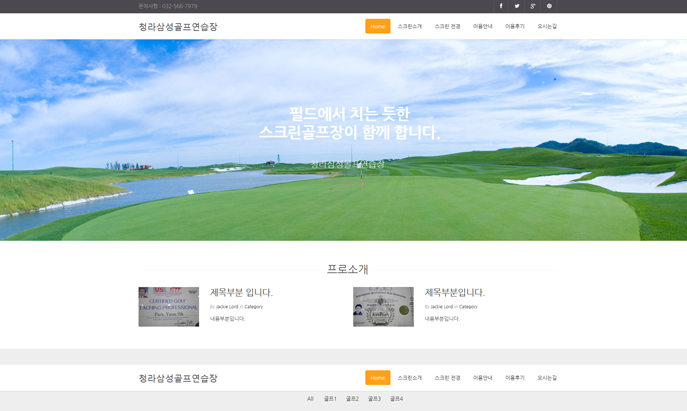This screenshot has height=411, width=687.
Task: Select the All filter tab
Action: [x=310, y=399]
